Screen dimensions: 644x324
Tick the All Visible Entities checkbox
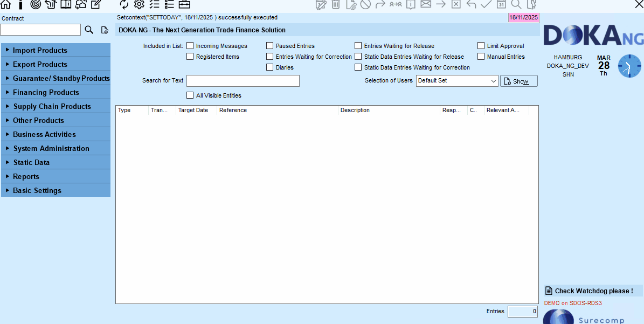point(190,95)
